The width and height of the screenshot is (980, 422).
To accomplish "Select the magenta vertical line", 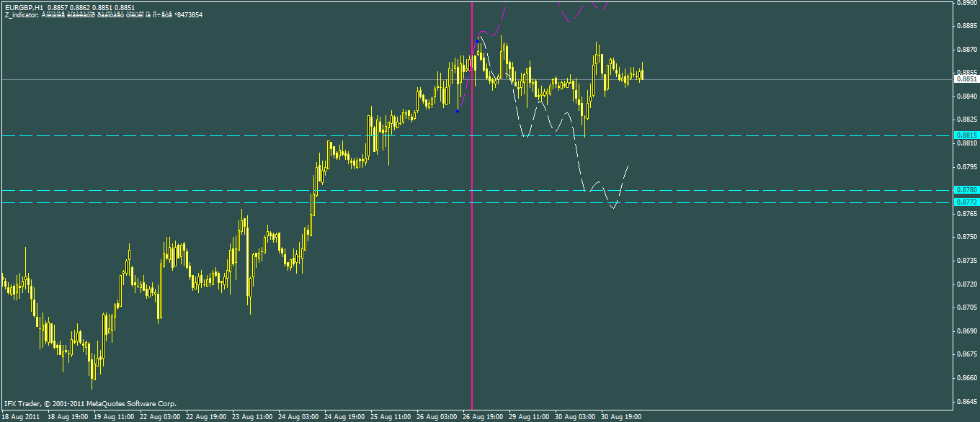I will 472,288.
